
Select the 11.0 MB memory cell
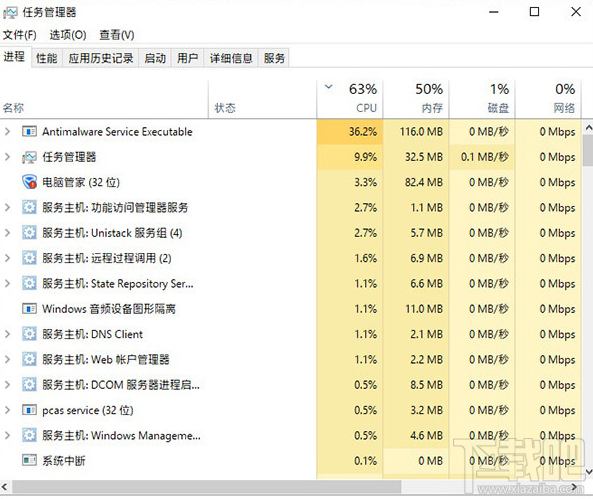pos(416,309)
